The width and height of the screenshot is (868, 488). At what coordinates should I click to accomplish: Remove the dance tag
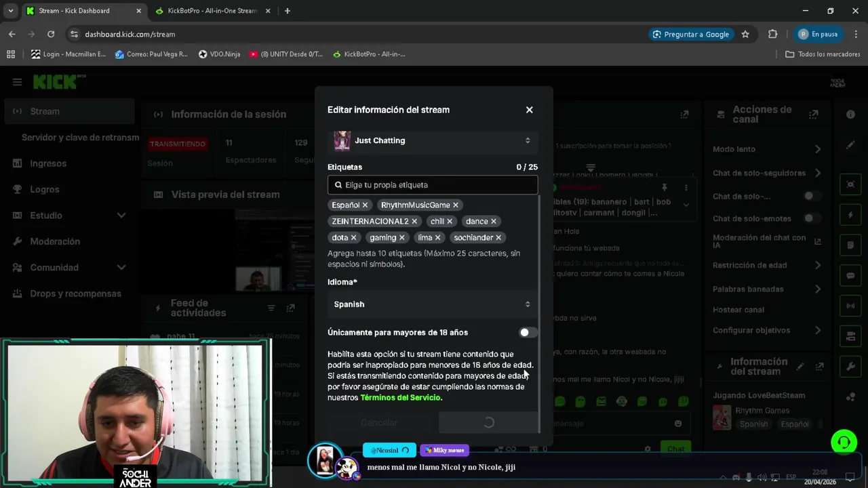[x=494, y=221]
